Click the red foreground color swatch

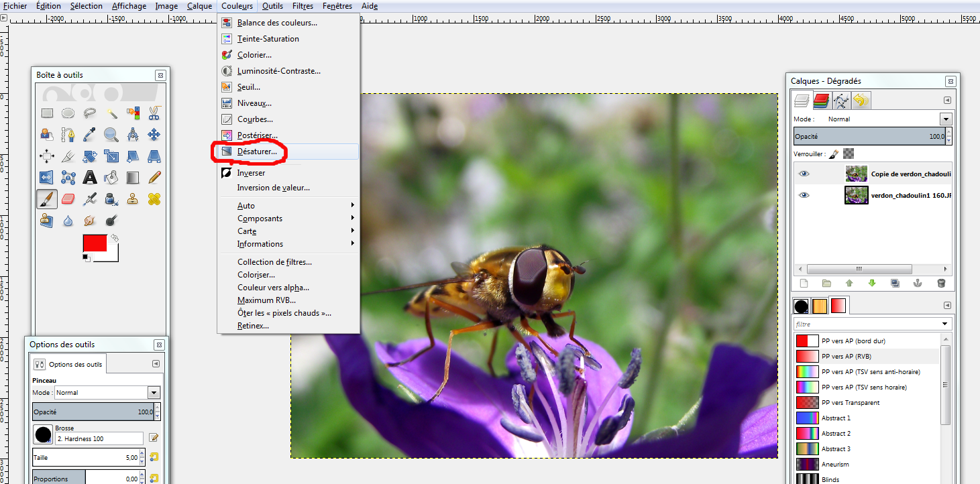pyautogui.click(x=95, y=243)
